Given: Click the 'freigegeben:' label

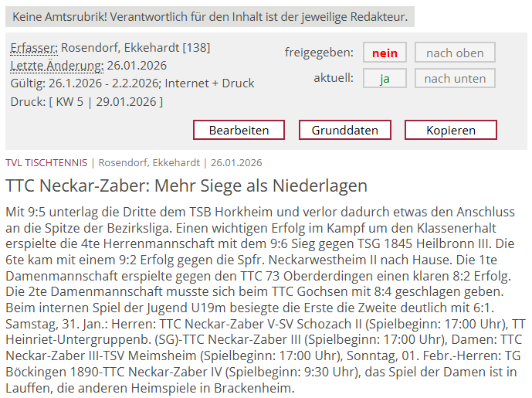Looking at the screenshot, I should (319, 53).
